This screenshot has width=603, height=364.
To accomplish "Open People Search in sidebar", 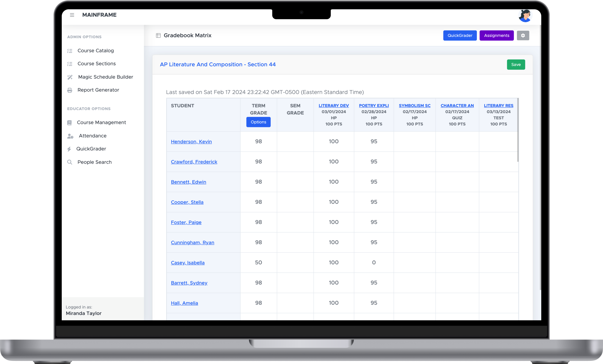I will tap(94, 162).
